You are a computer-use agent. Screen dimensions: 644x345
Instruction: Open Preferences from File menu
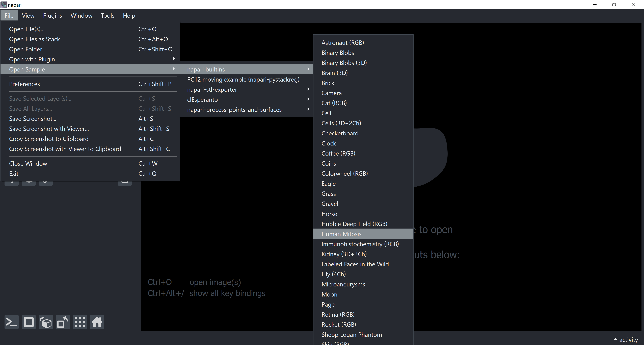click(x=90, y=84)
